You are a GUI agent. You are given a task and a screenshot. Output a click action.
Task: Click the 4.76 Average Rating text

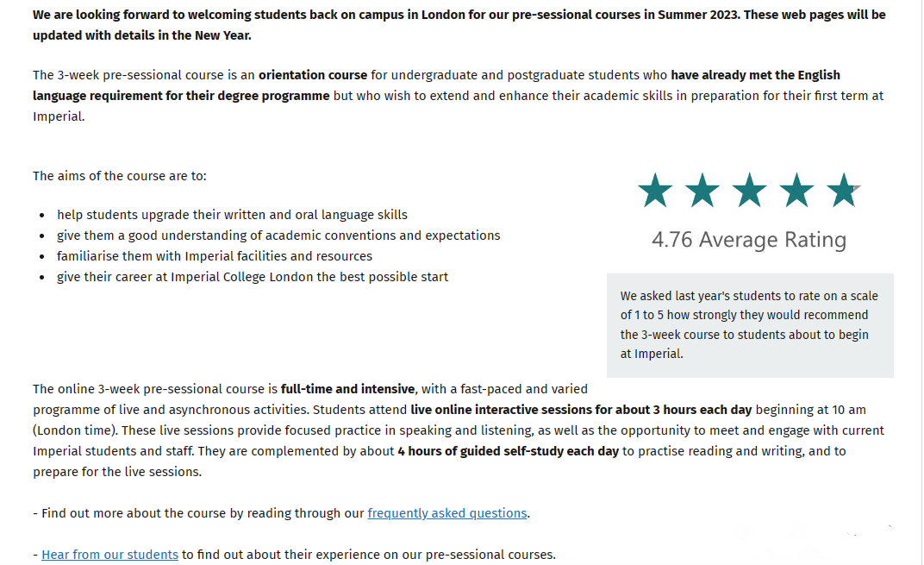point(749,240)
